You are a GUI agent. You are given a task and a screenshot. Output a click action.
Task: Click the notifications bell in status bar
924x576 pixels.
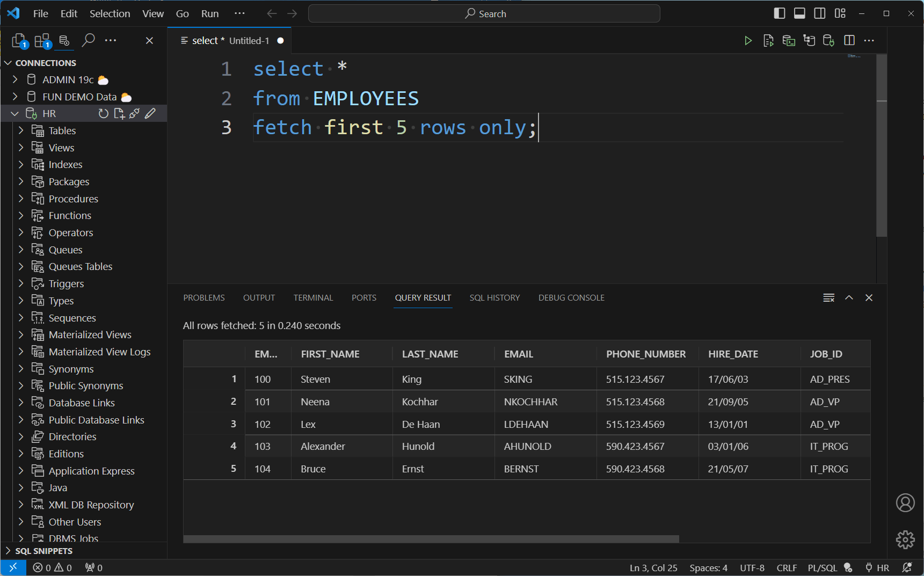[x=907, y=567]
